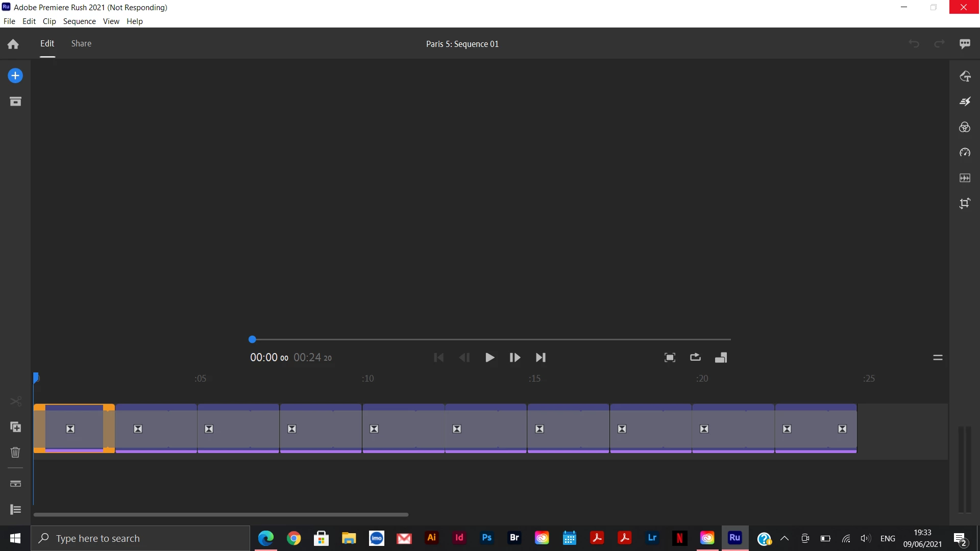Open the Audio panel icon

965,178
